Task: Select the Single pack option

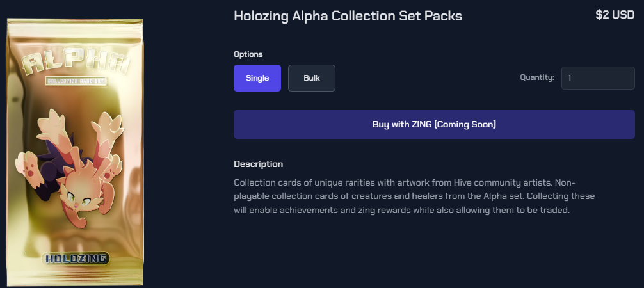Action: pyautogui.click(x=257, y=78)
